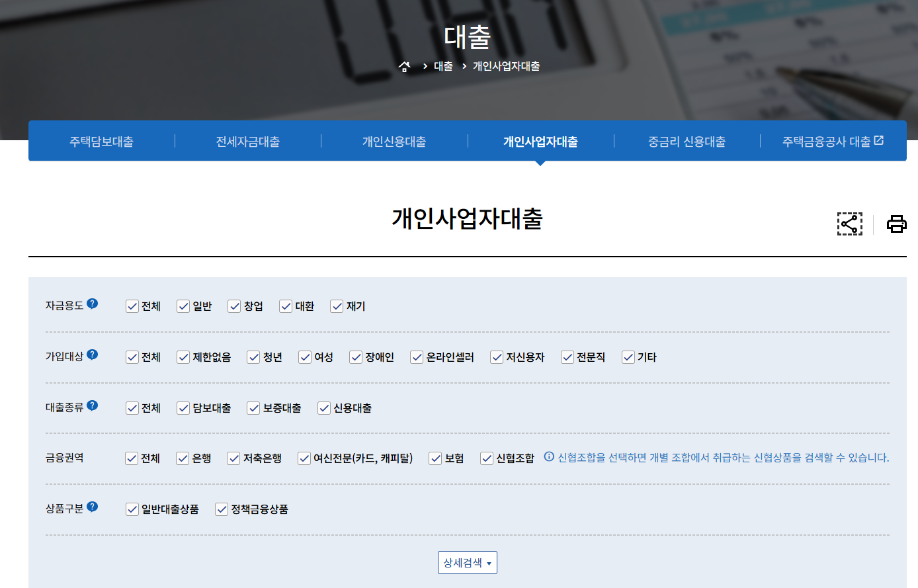This screenshot has height=588, width=918.
Task: Click the home icon in the breadcrumb
Action: [x=404, y=66]
